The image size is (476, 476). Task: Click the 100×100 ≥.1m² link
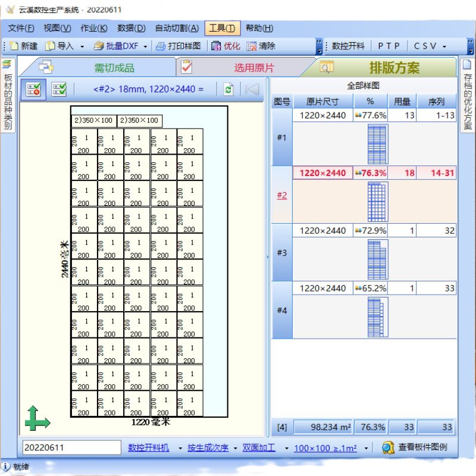[x=325, y=448]
